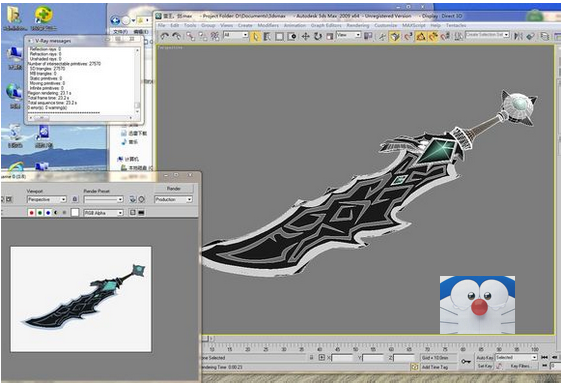The image size is (565, 384).
Task: Toggle the green channel display
Action: coord(40,213)
